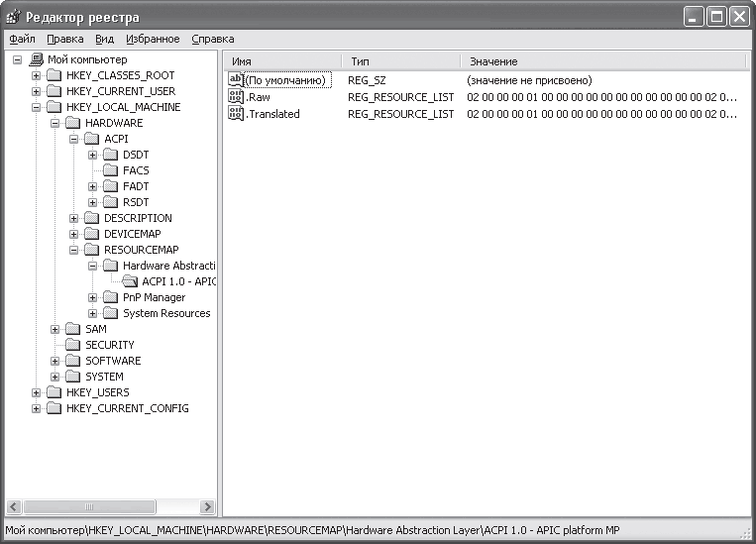This screenshot has width=756, height=544.
Task: Expand the HKEY_USERS branch
Action: pos(36,393)
